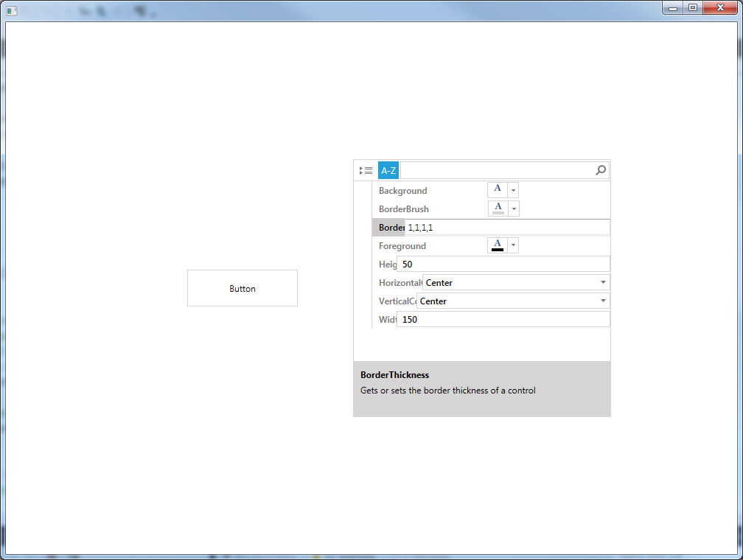This screenshot has height=560, width=743.
Task: Select the Background property label
Action: coord(402,191)
